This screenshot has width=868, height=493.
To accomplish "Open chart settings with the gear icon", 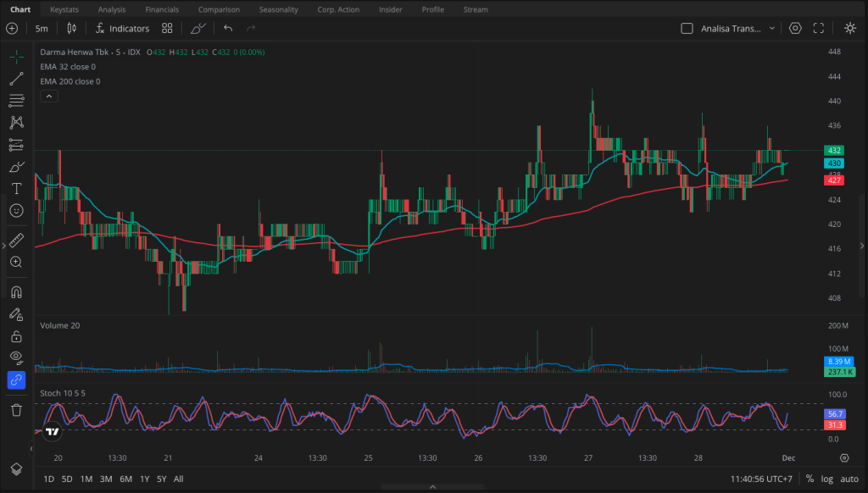I will click(794, 28).
